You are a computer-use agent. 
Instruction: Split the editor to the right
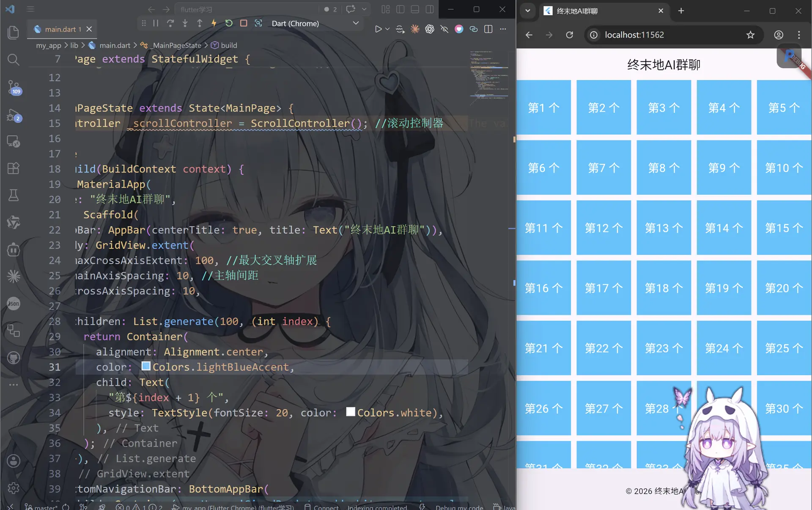[x=488, y=29]
